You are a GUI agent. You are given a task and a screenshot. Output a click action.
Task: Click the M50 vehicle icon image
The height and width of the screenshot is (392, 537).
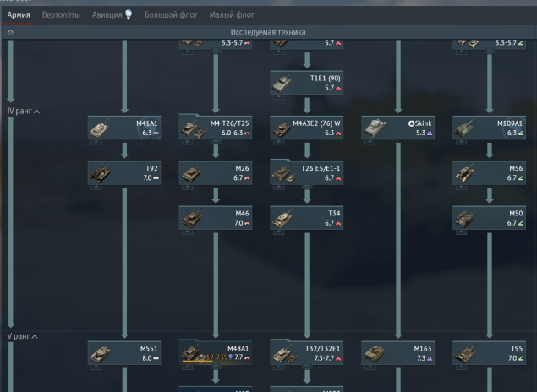pos(465,219)
